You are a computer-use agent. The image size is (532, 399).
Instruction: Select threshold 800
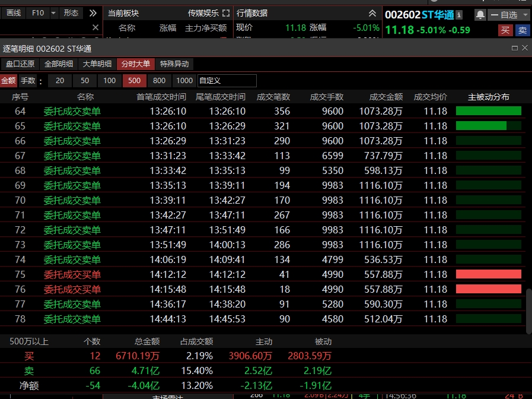click(159, 81)
